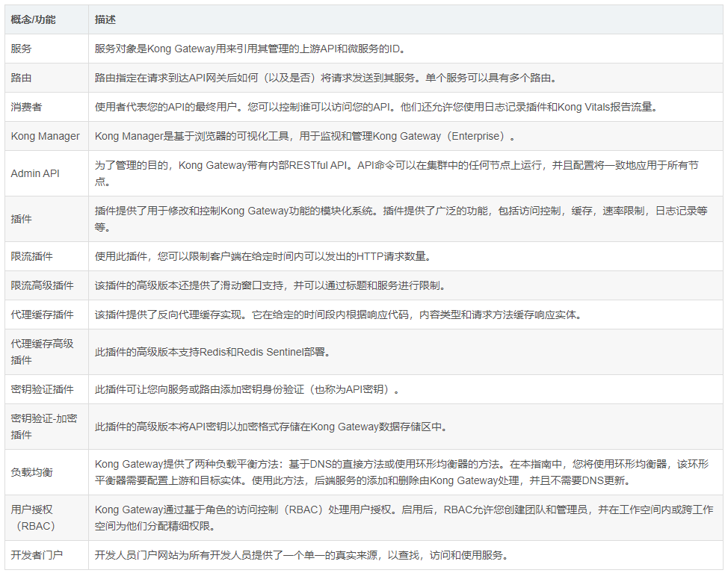The width and height of the screenshot is (728, 576).
Task: Select the '负载均衡' concept cell
Action: coord(46,472)
